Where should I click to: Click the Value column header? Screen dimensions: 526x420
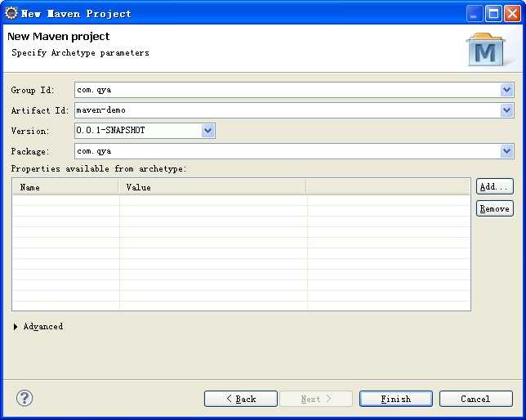point(212,187)
